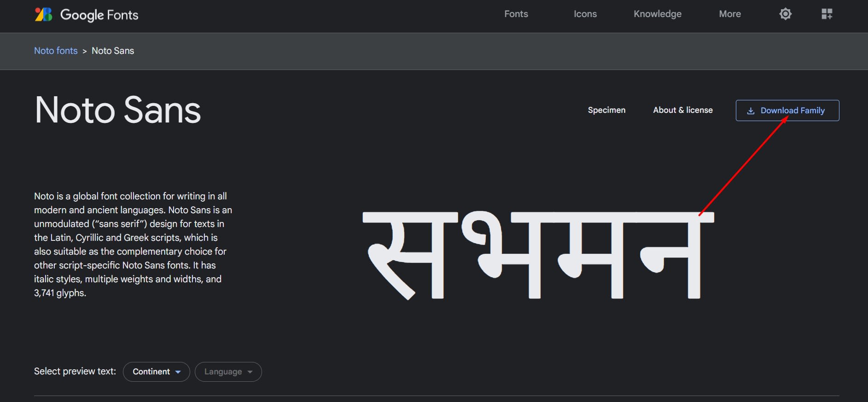This screenshot has width=868, height=402.
Task: Click the 'Select preview text:' label
Action: 75,371
